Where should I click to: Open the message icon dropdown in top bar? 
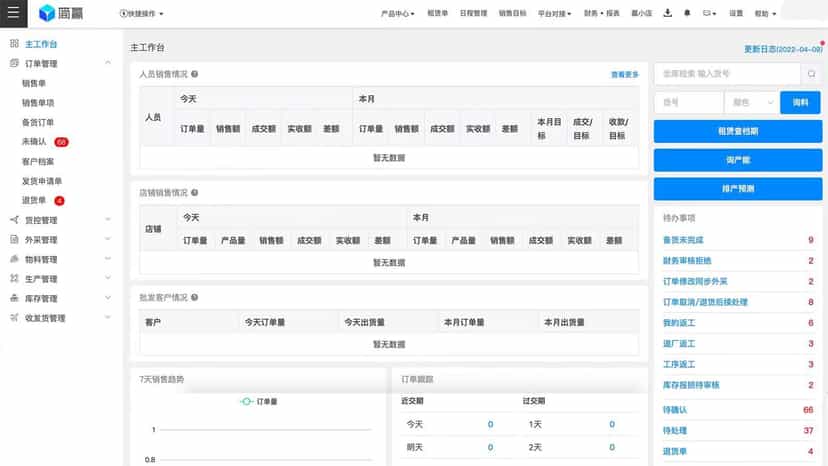pos(709,13)
